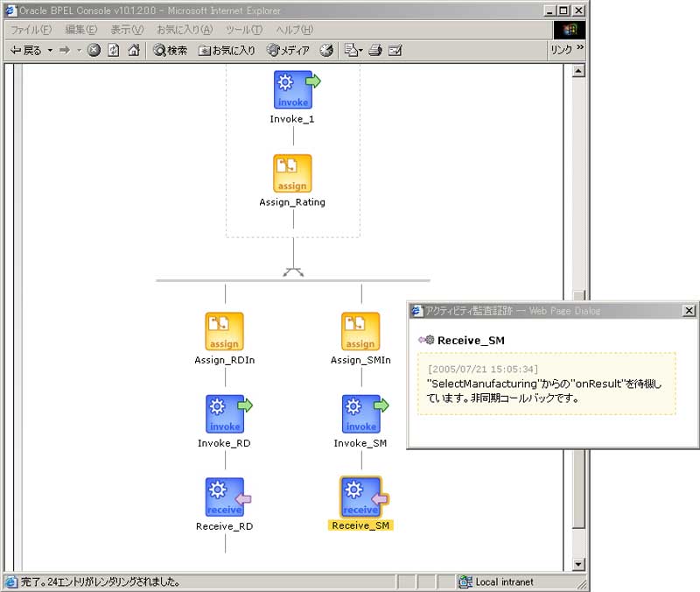Click the メディア Media button

(288, 50)
